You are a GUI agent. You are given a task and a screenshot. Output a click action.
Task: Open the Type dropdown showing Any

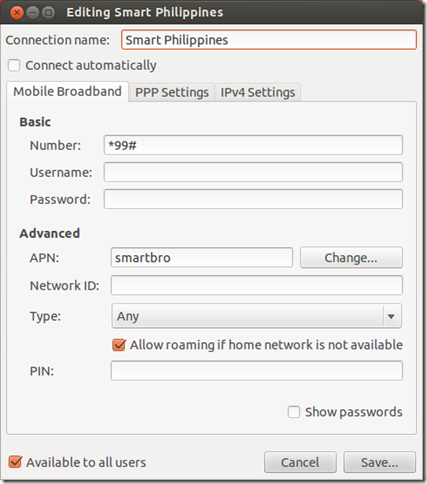coord(257,316)
